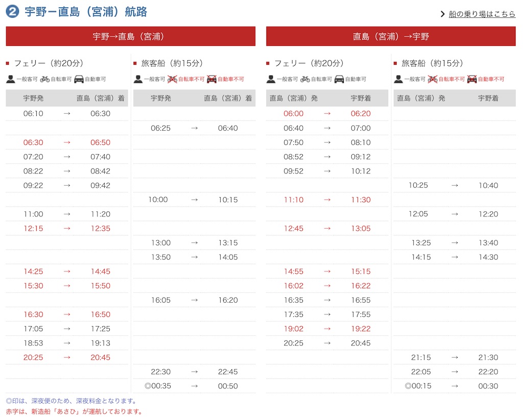
Task: Select the 13:25 Naoshima passenger boat departure
Action: pyautogui.click(x=421, y=243)
